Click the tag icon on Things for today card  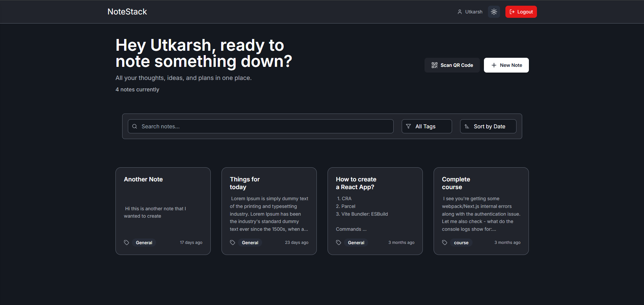pos(233,243)
